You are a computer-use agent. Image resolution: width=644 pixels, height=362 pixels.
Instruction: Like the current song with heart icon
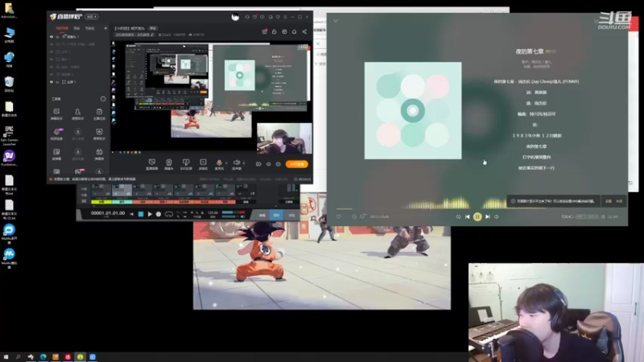point(338,216)
